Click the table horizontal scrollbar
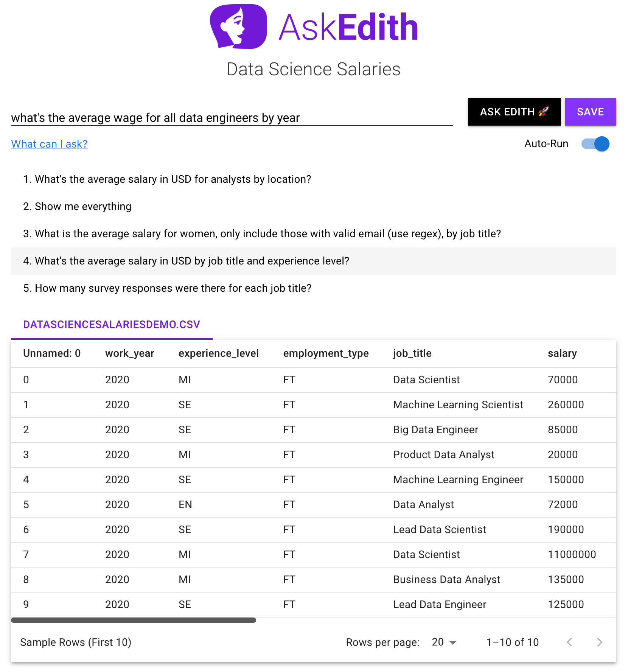 [134, 620]
